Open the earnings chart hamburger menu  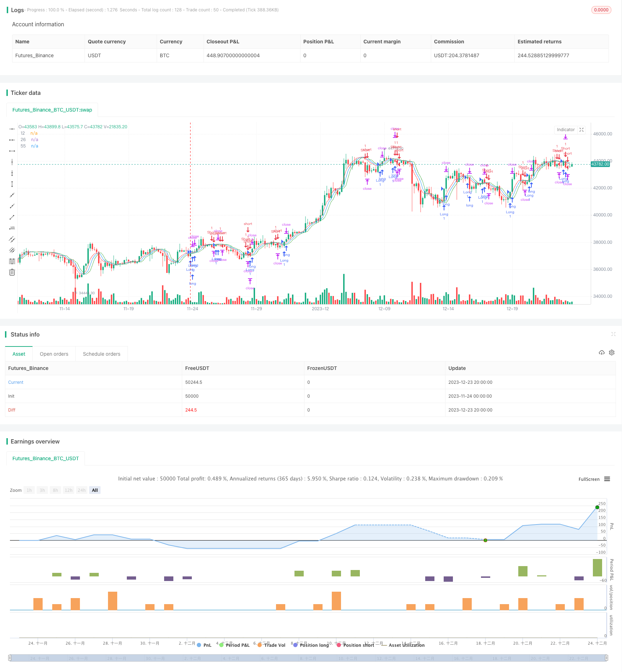(x=607, y=479)
